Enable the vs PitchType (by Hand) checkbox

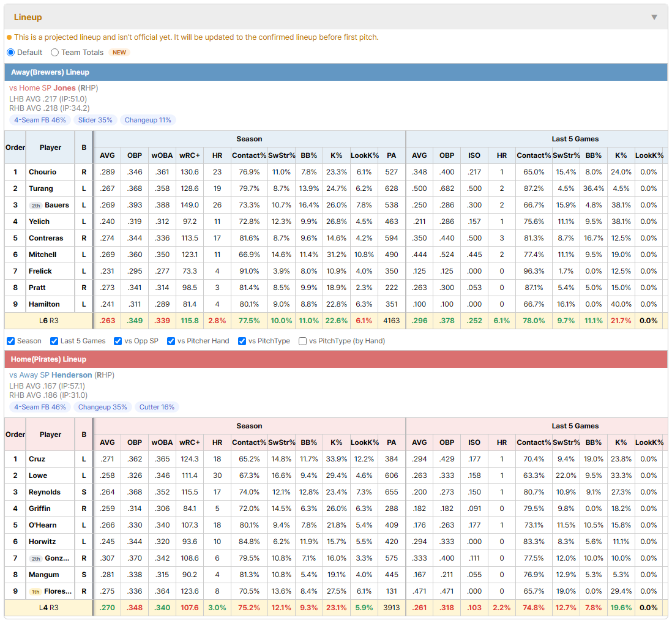[302, 341]
